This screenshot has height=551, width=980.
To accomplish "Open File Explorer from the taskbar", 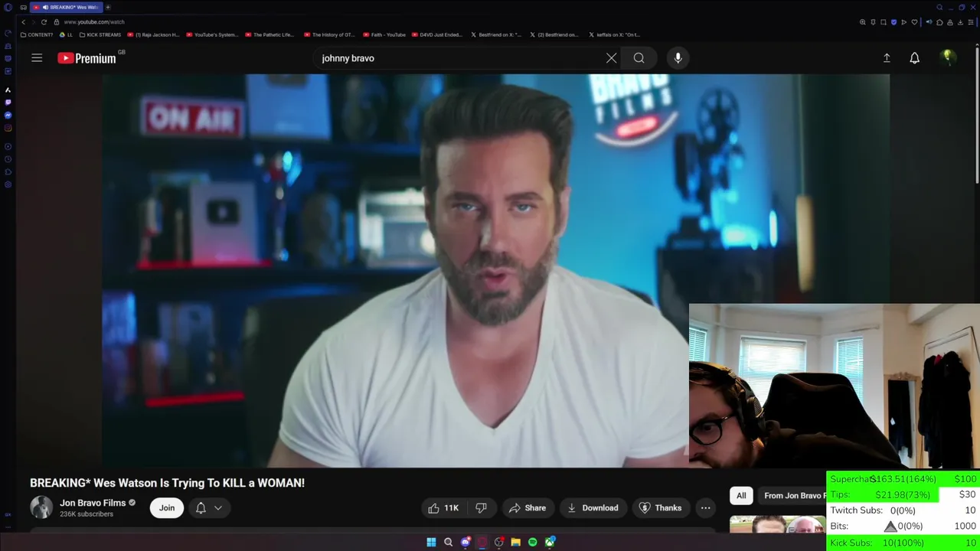I will tap(515, 542).
